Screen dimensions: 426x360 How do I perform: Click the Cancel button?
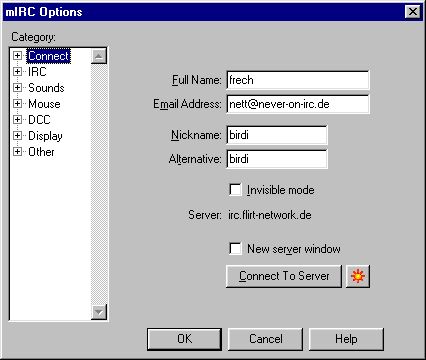click(x=266, y=339)
